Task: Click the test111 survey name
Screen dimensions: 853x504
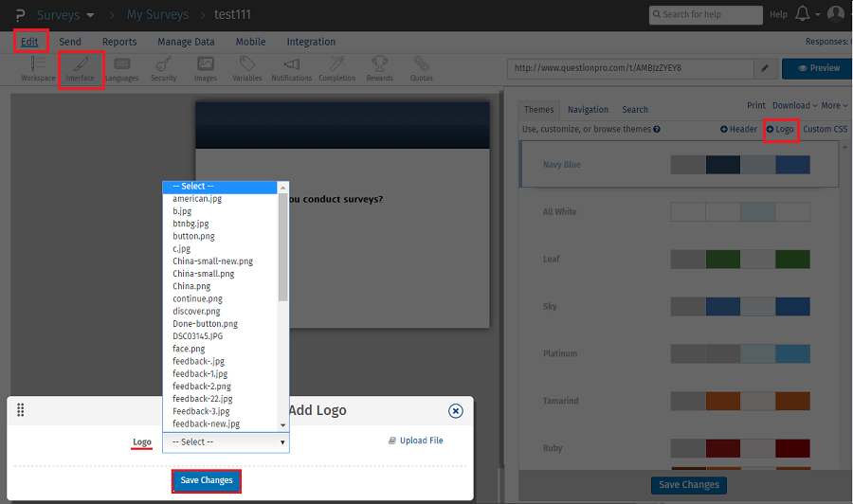Action: (x=232, y=14)
